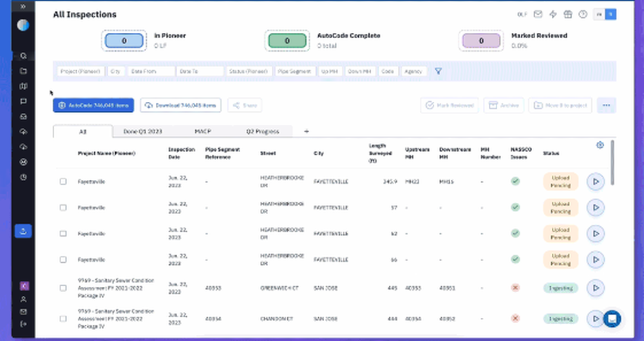Click the table vertical scrollbar
644x341 pixels.
pos(613,162)
